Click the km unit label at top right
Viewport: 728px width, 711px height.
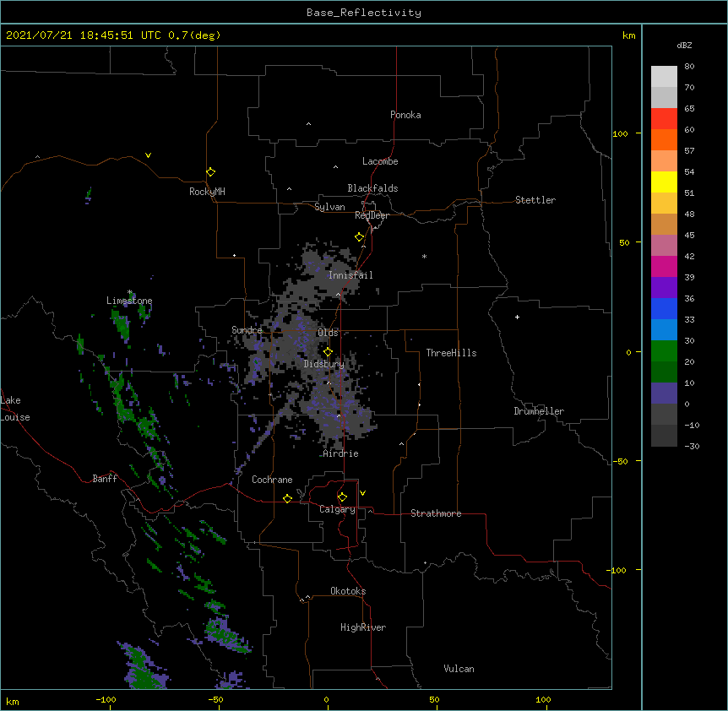pyautogui.click(x=628, y=35)
